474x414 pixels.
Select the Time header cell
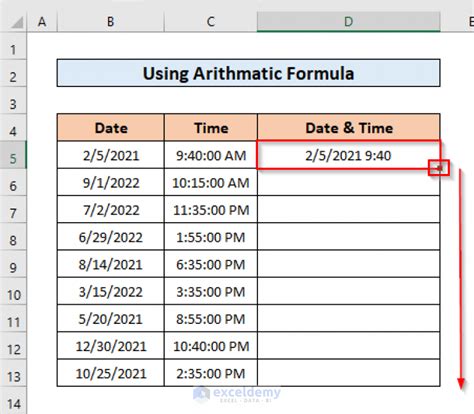[x=211, y=128]
